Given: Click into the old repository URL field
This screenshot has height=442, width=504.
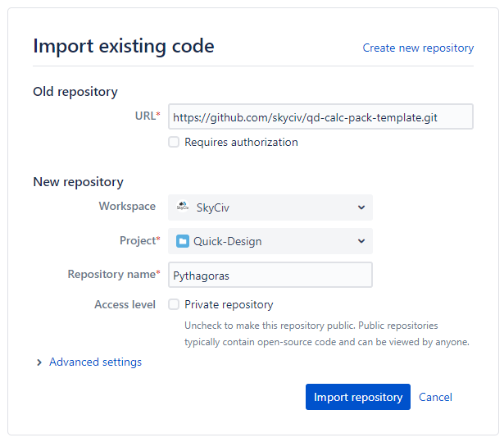Looking at the screenshot, I should (320, 116).
